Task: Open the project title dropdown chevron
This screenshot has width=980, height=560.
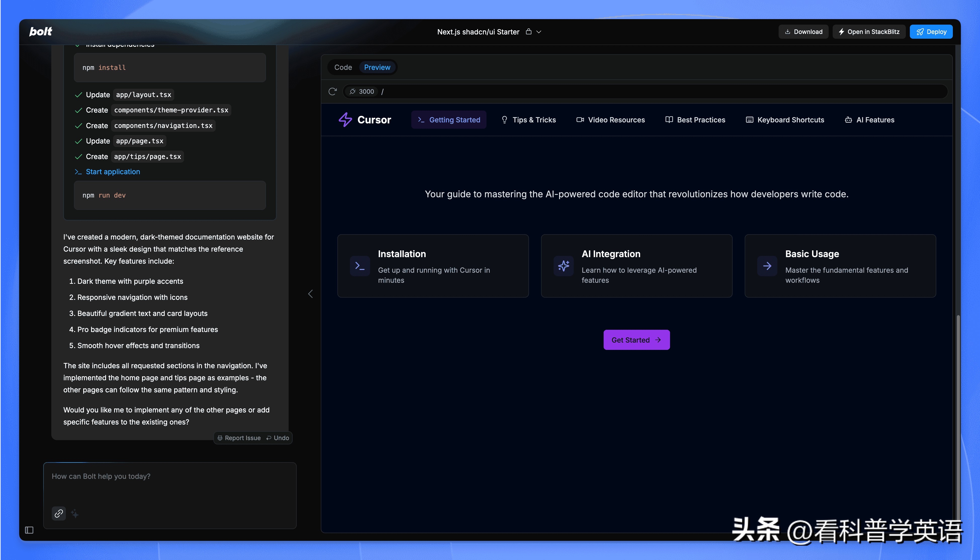Action: pos(539,32)
